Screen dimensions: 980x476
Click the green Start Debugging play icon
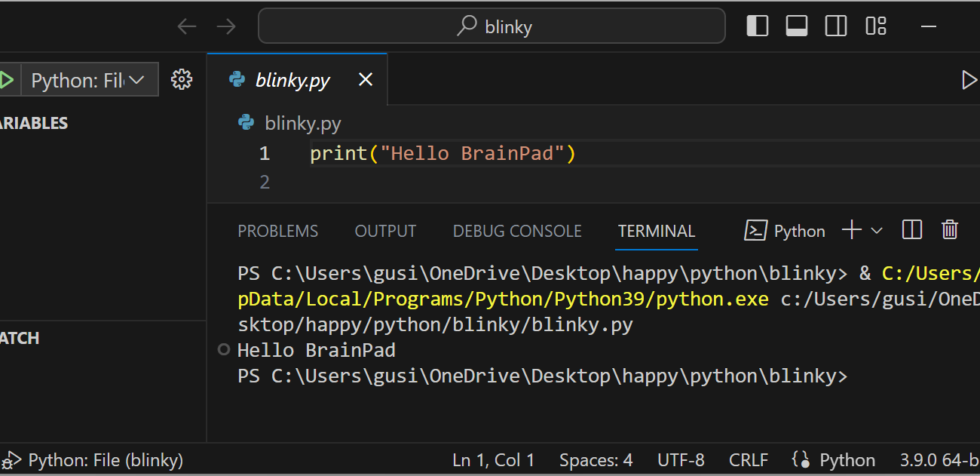pos(6,80)
